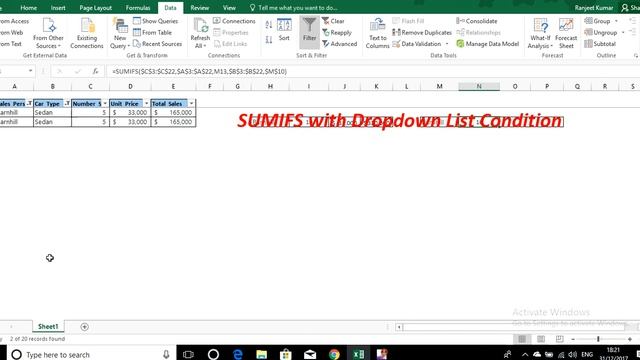Open the Car Type filter dropdown
This screenshot has height=360, width=640.
coord(67,104)
